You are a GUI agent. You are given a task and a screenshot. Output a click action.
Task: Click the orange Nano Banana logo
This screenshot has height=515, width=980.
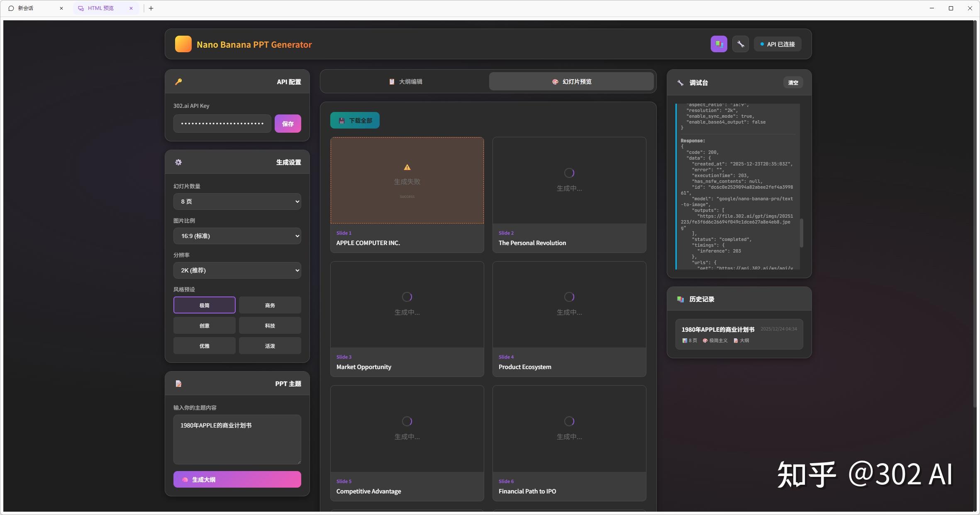(183, 44)
